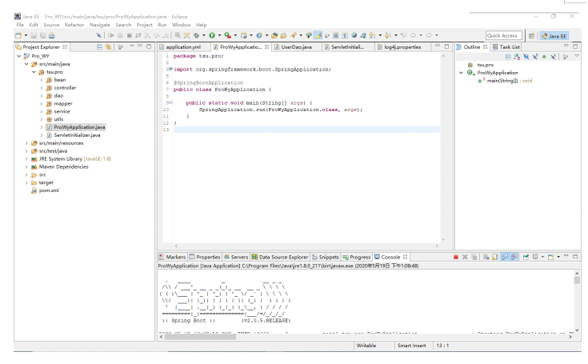Click the Open Perspective icon beside Java EE
Image resolution: width=588 pixels, height=364 pixels.
coord(531,36)
